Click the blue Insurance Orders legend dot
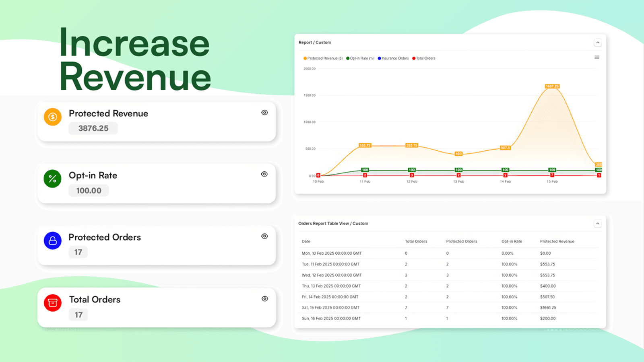Viewport: 644px width, 362px height. (379, 58)
